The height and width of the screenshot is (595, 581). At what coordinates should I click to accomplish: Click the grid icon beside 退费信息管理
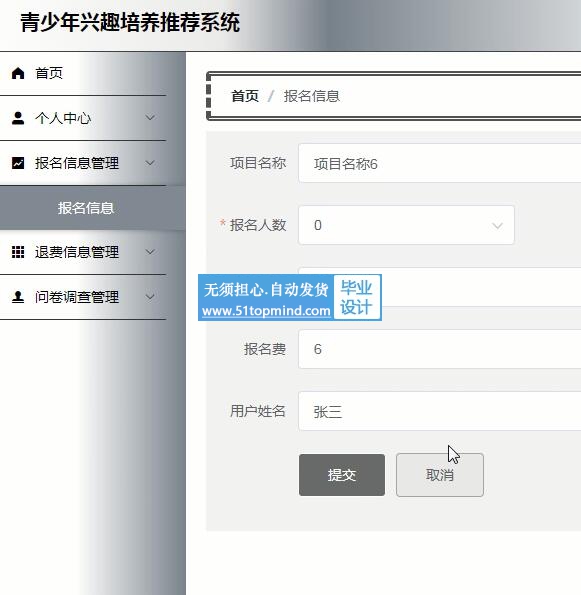tap(18, 252)
